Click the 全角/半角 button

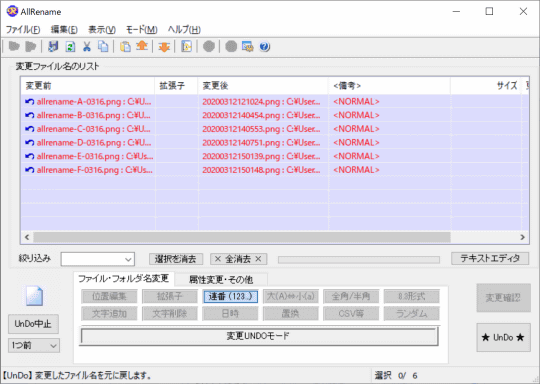[351, 296]
